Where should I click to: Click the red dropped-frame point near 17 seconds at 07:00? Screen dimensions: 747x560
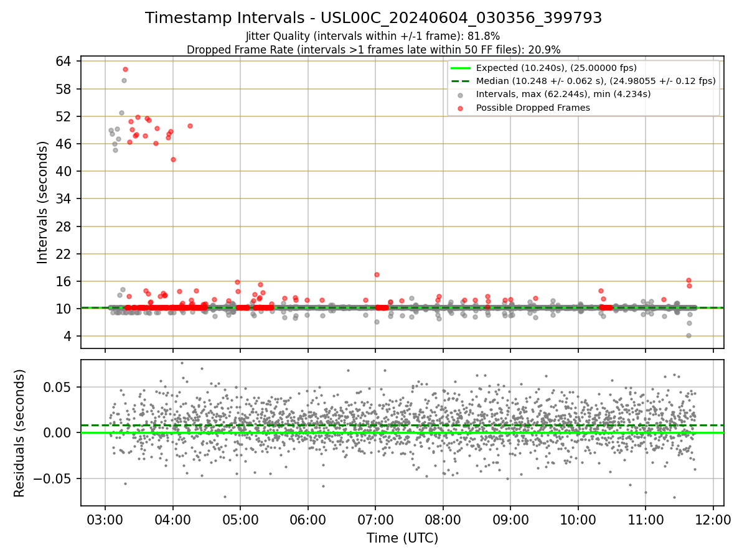pos(377,274)
